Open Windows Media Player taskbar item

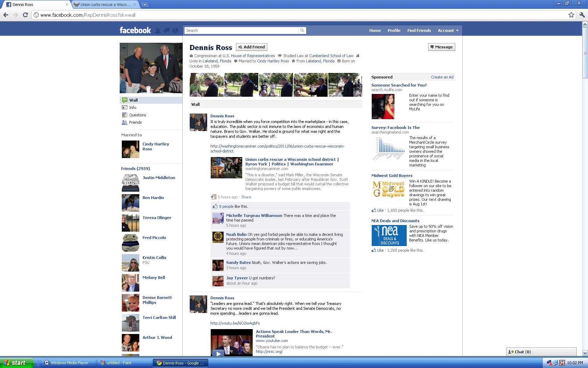point(69,363)
